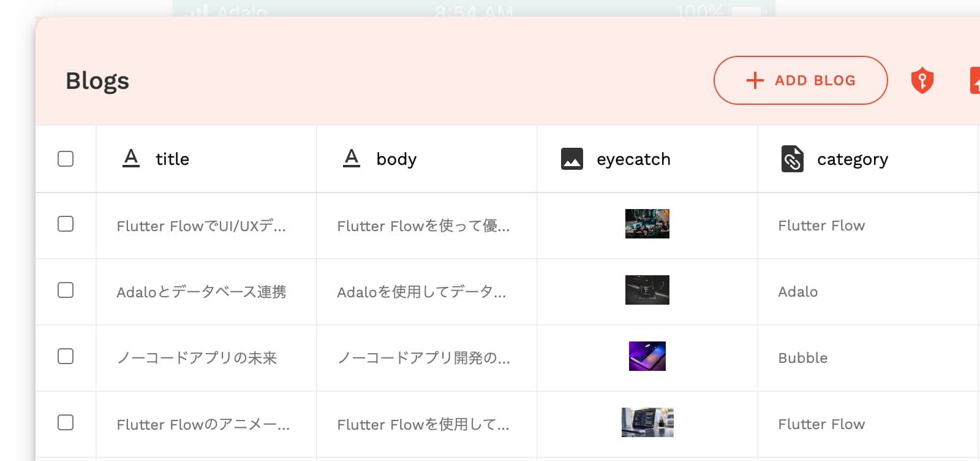
Task: Open eyecatch thumbnail for Flutter FlowでUI/UXデ... row
Action: click(647, 224)
